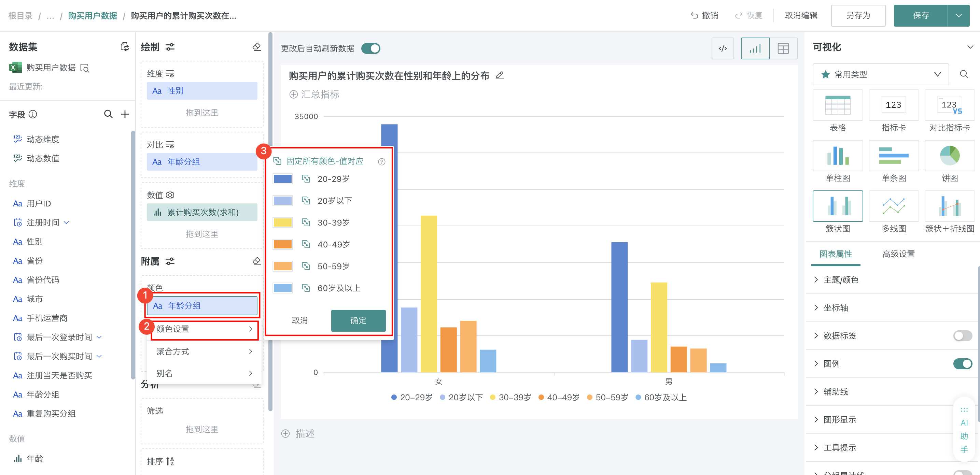Expand the 坐标轴 section

click(836, 308)
